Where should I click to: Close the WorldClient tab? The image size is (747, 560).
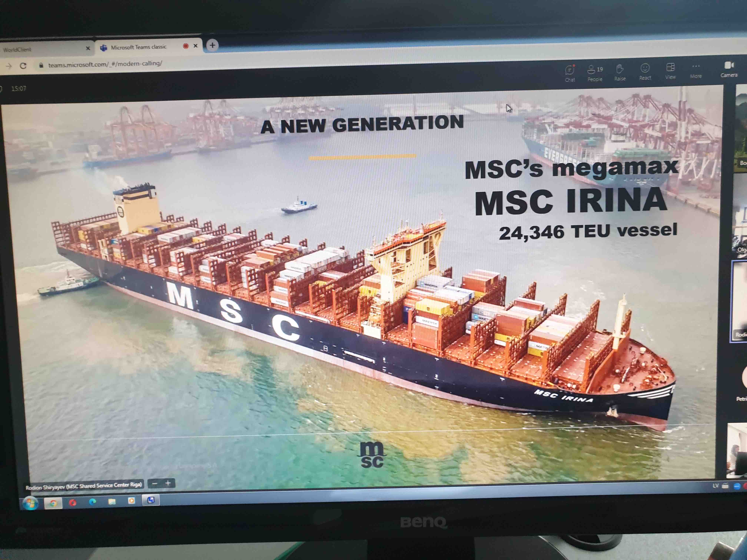coord(88,48)
